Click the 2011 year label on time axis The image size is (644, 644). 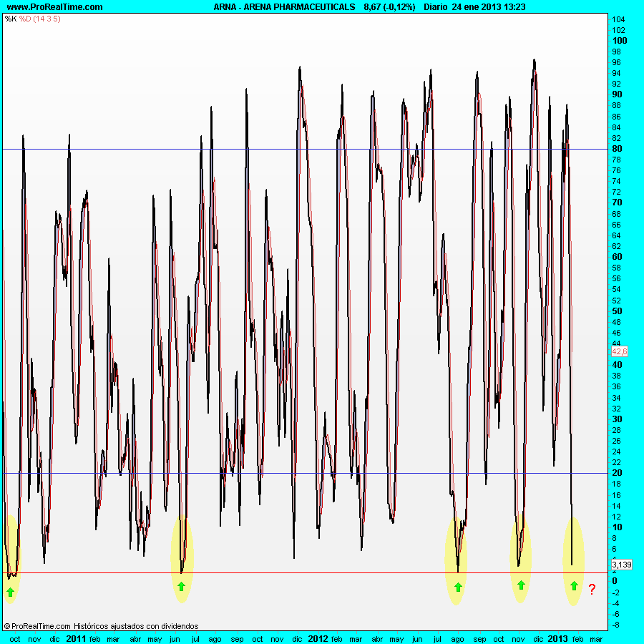76,639
